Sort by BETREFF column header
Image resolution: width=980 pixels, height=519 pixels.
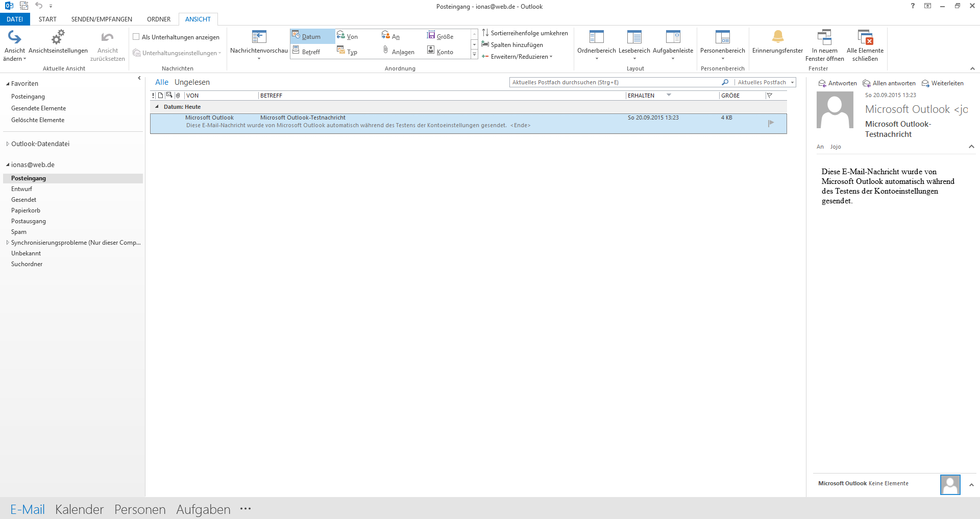(x=442, y=96)
